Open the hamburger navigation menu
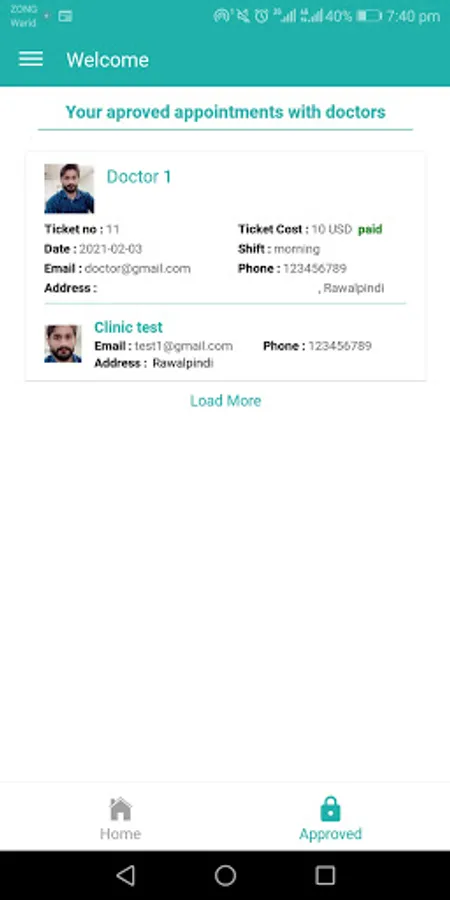The width and height of the screenshot is (450, 900). [x=31, y=59]
